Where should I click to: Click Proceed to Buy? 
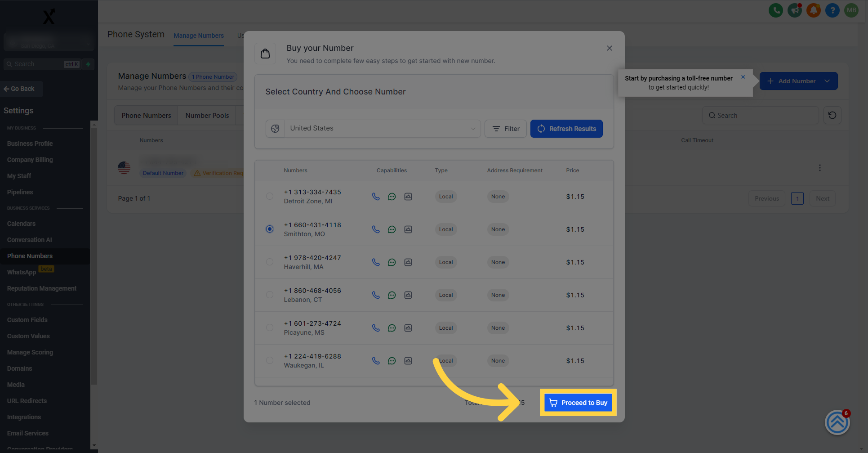tap(578, 403)
